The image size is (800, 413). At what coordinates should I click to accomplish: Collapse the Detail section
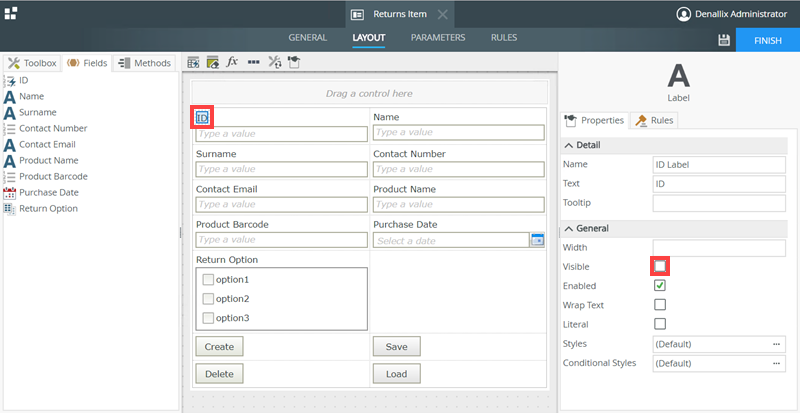tap(570, 145)
